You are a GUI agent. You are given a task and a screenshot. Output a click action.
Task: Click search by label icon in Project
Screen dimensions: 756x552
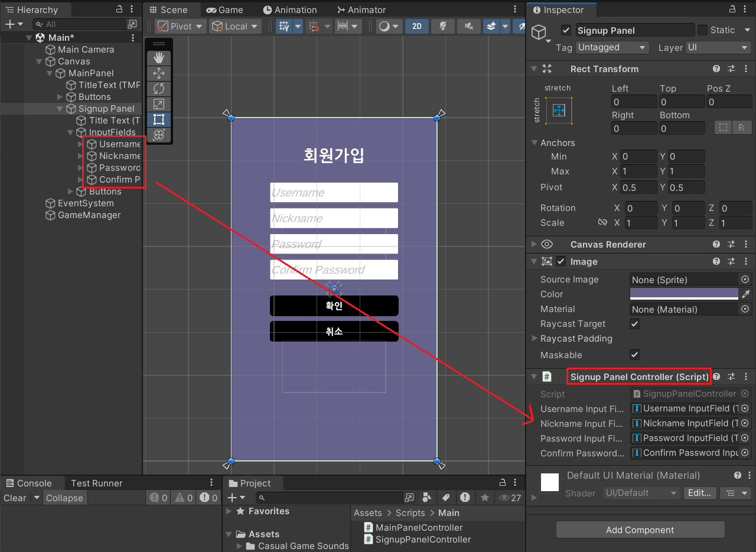coord(447,498)
